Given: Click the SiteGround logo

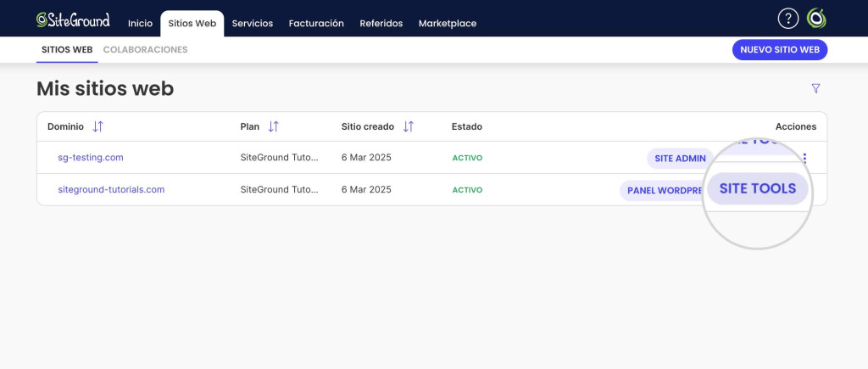Looking at the screenshot, I should tap(73, 20).
